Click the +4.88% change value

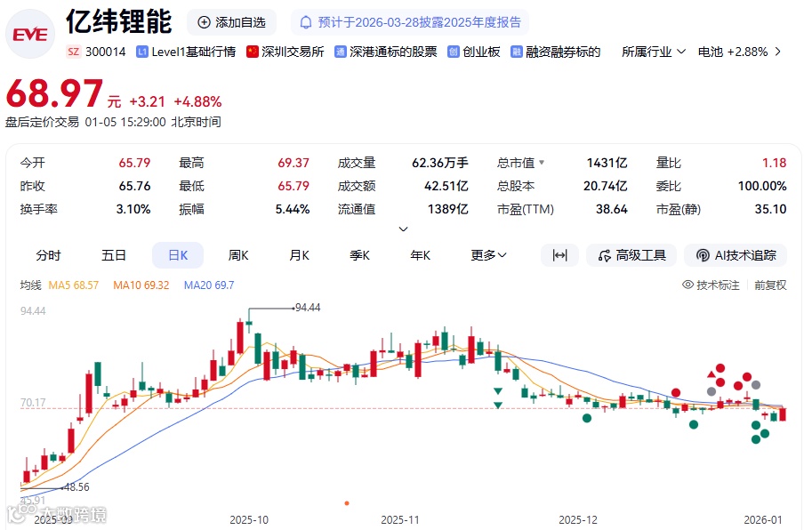[197, 101]
